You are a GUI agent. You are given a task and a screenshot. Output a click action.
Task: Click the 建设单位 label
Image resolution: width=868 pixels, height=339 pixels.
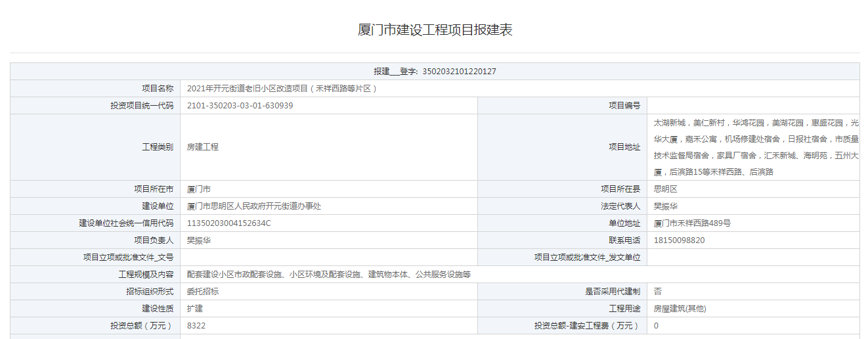point(158,206)
